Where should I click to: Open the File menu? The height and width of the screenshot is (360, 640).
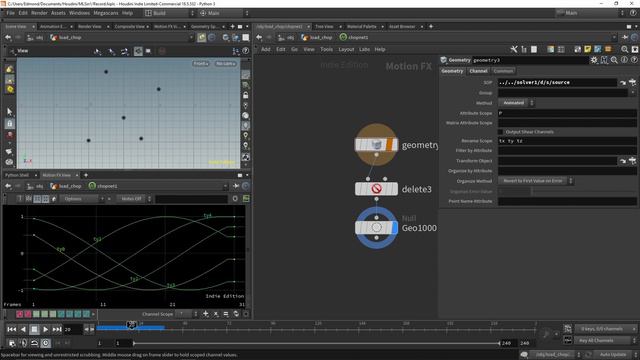(x=10, y=13)
